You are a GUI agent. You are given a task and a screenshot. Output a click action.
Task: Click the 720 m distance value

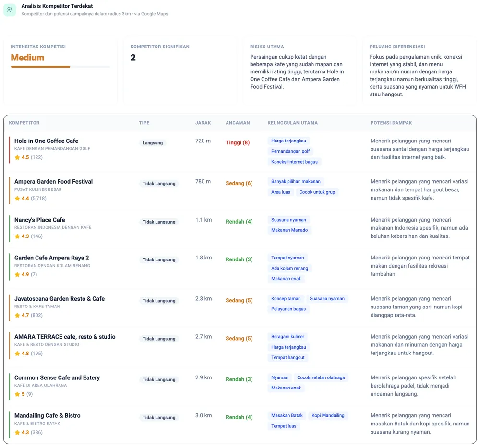click(x=203, y=141)
